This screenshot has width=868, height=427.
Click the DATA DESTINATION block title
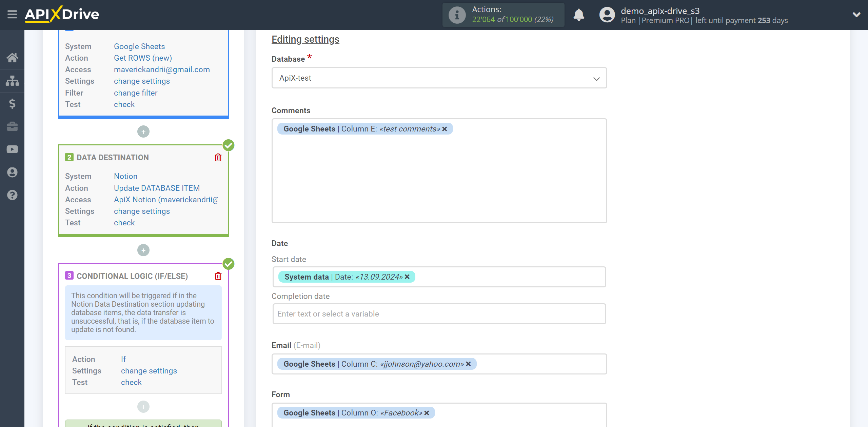113,158
